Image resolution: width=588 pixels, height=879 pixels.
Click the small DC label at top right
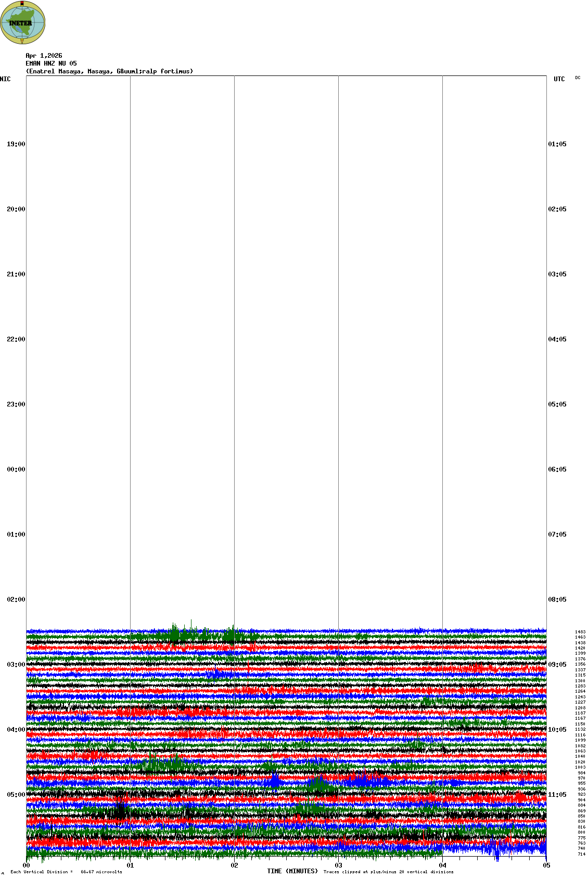[578, 78]
